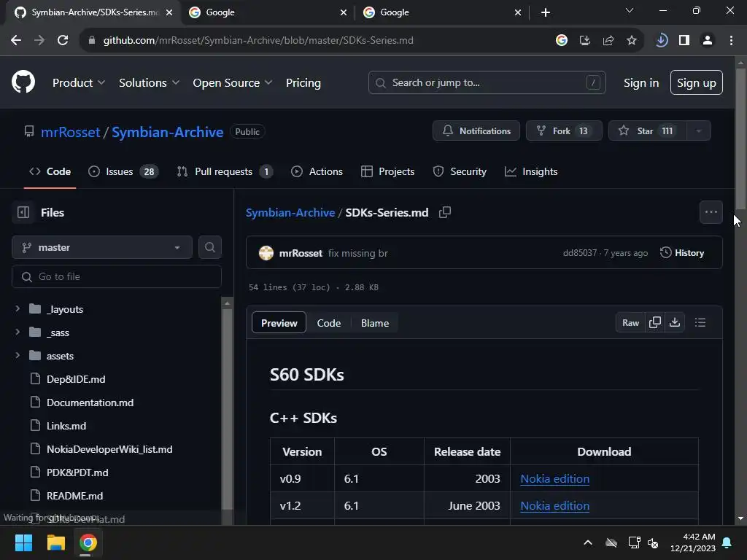Viewport: 747px width, 560px height.
Task: Open Windows Start menu
Action: coord(23,542)
